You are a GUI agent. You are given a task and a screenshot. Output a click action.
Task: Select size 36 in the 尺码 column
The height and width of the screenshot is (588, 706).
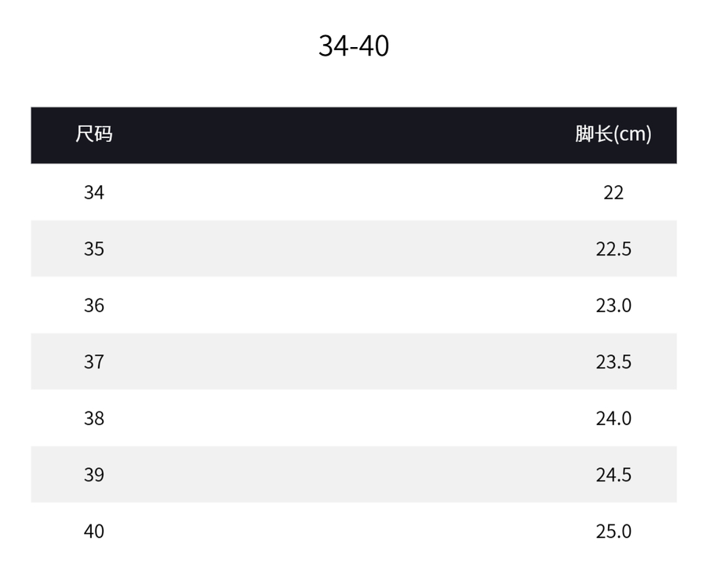click(94, 305)
